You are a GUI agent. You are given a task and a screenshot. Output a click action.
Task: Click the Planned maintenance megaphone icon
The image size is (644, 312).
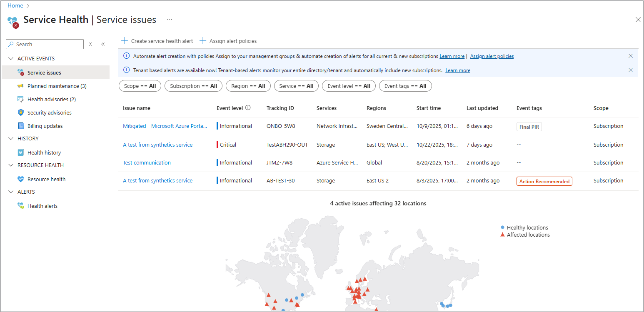20,86
